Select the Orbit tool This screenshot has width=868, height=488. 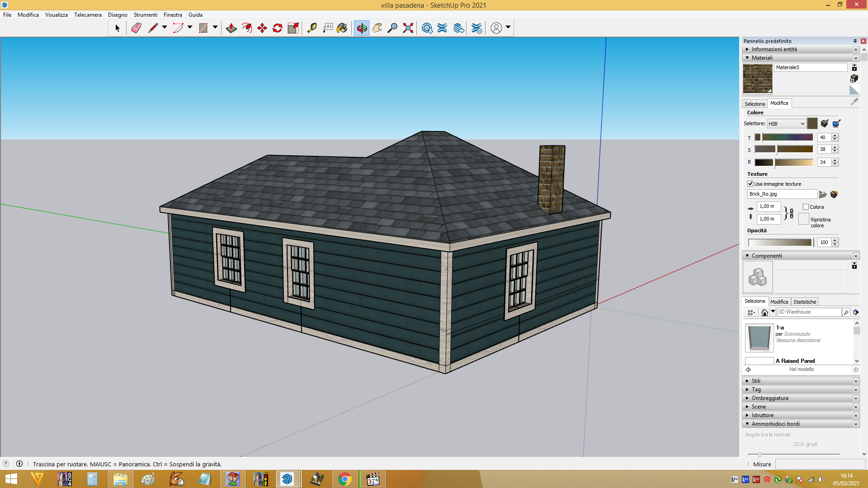pyautogui.click(x=362, y=28)
